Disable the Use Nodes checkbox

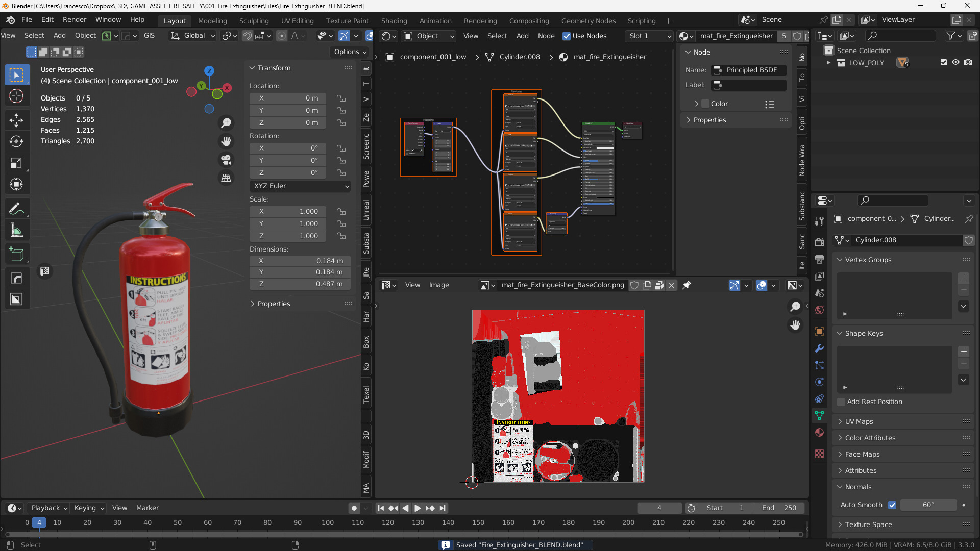[x=566, y=36]
